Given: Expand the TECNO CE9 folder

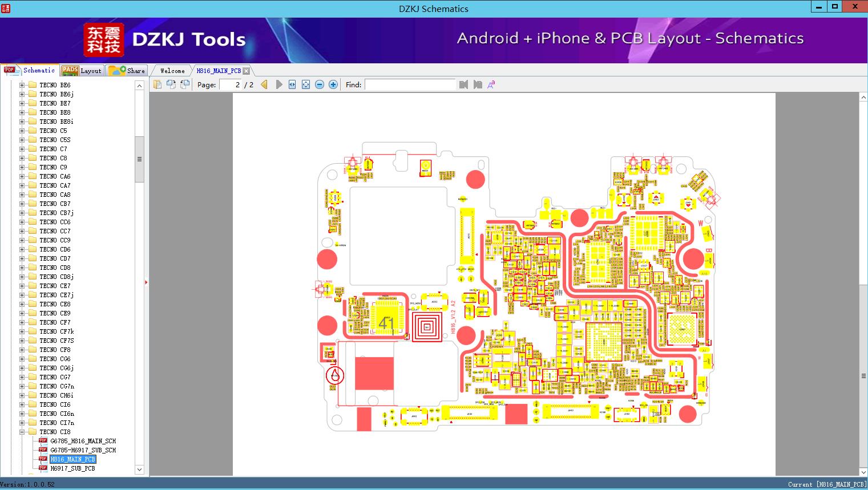Looking at the screenshot, I should tap(22, 313).
